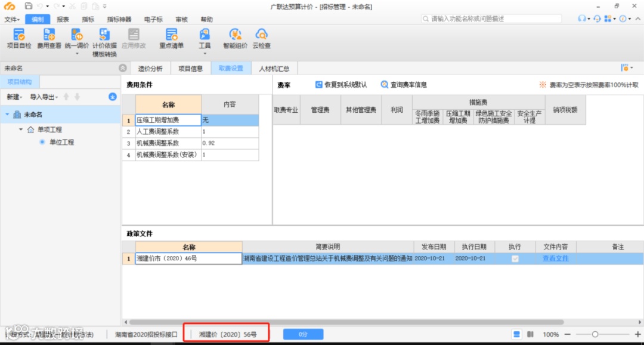Click the cut scissors icon

coord(73,6)
